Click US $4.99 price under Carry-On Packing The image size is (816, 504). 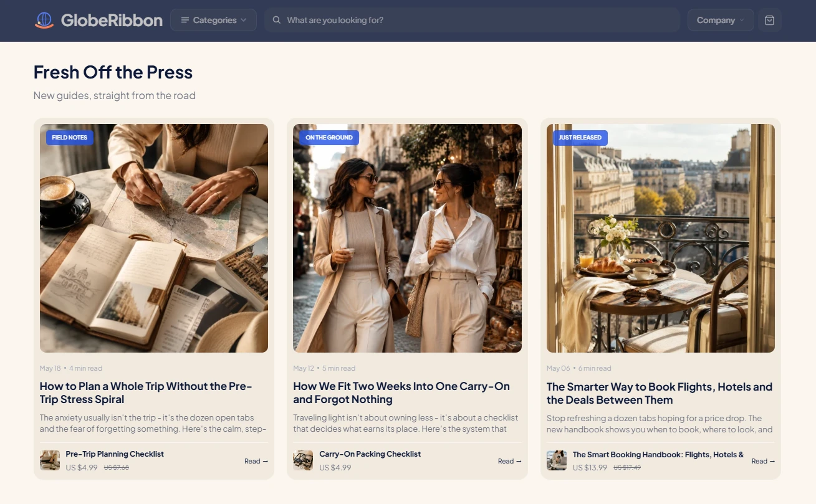tap(335, 467)
